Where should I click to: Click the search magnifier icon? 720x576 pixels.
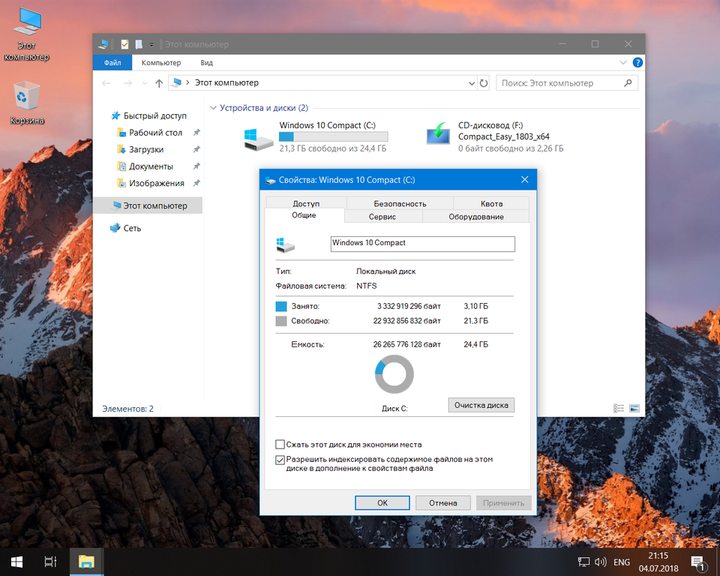(628, 83)
